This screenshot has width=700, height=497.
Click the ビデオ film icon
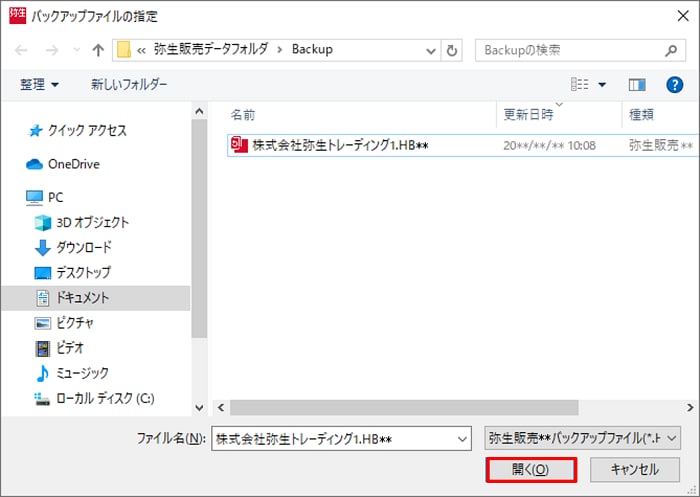coord(43,348)
